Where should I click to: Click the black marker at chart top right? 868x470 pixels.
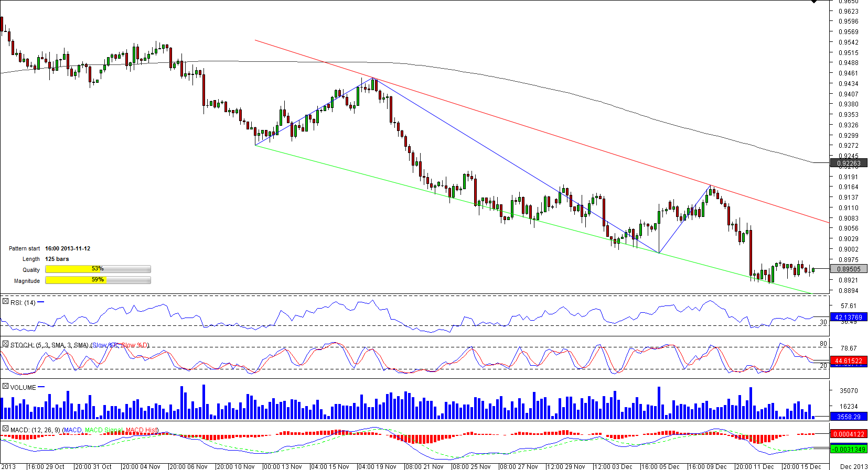point(813,2)
